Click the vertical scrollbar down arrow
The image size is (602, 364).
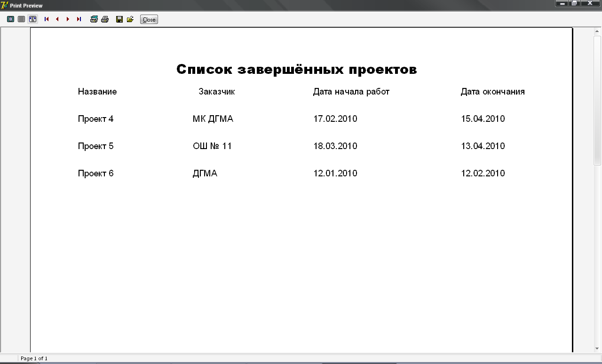coord(597,348)
